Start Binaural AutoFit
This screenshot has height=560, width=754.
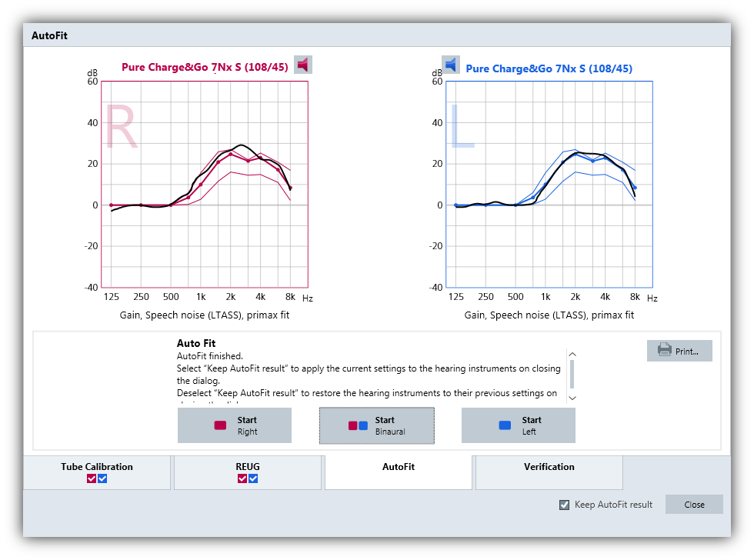click(x=377, y=425)
